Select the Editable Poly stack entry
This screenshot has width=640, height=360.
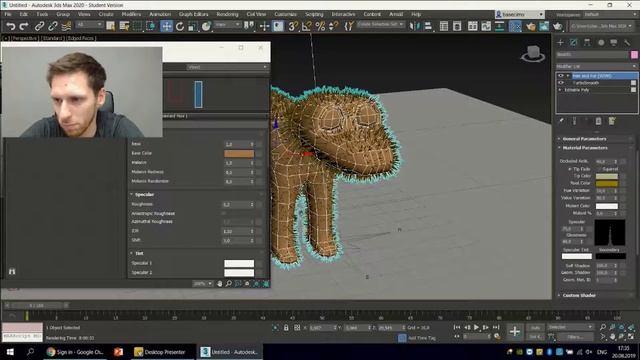576,90
